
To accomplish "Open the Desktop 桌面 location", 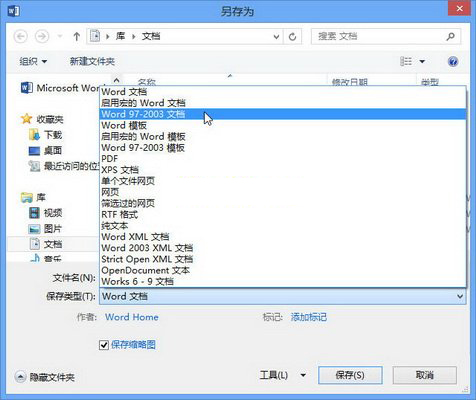I will pyautogui.click(x=45, y=150).
